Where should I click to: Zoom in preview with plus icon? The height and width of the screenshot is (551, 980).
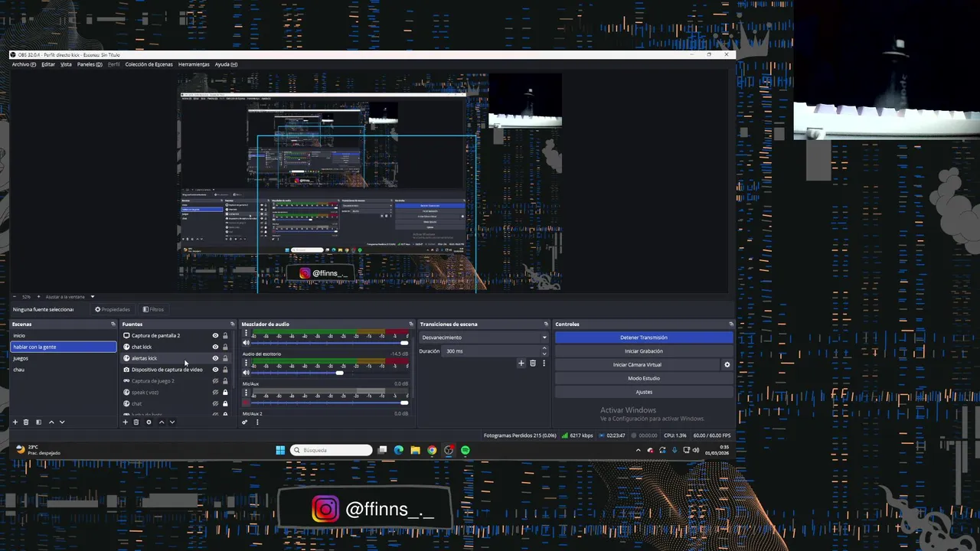click(x=38, y=296)
